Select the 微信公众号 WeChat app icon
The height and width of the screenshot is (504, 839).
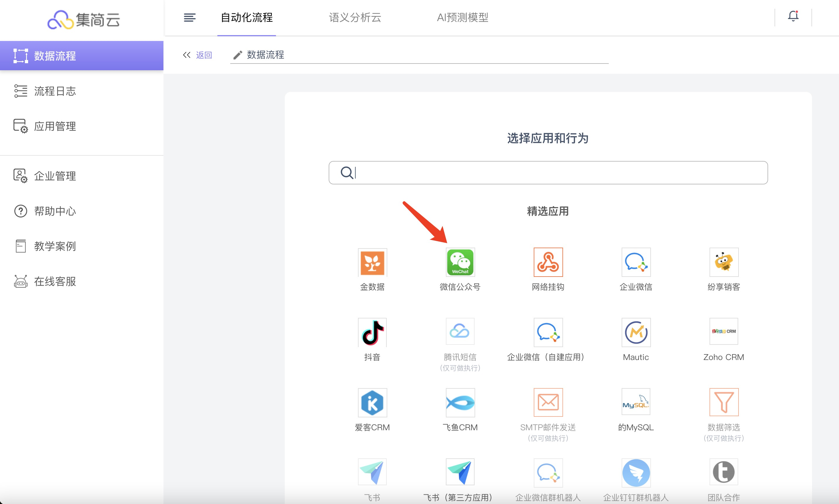pos(460,262)
